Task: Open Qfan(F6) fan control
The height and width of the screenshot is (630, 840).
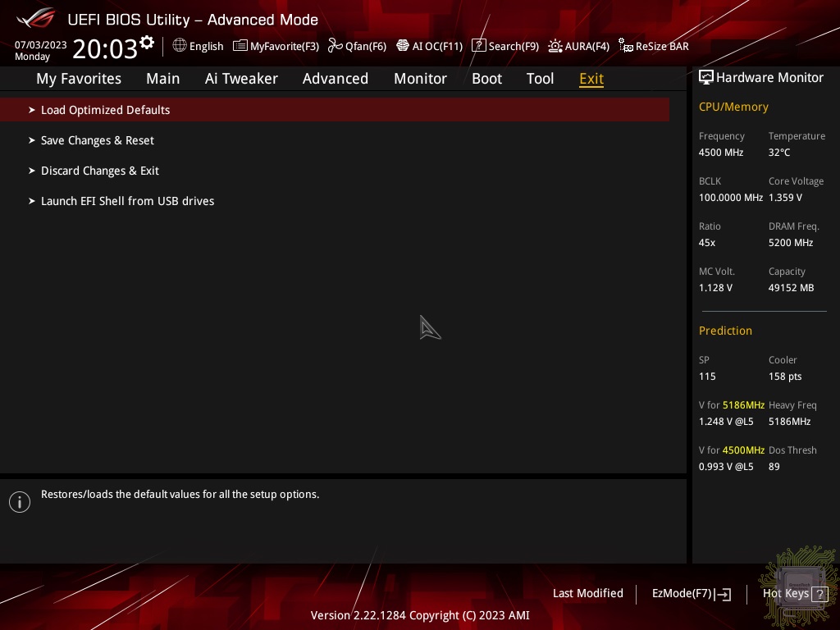Action: [357, 46]
